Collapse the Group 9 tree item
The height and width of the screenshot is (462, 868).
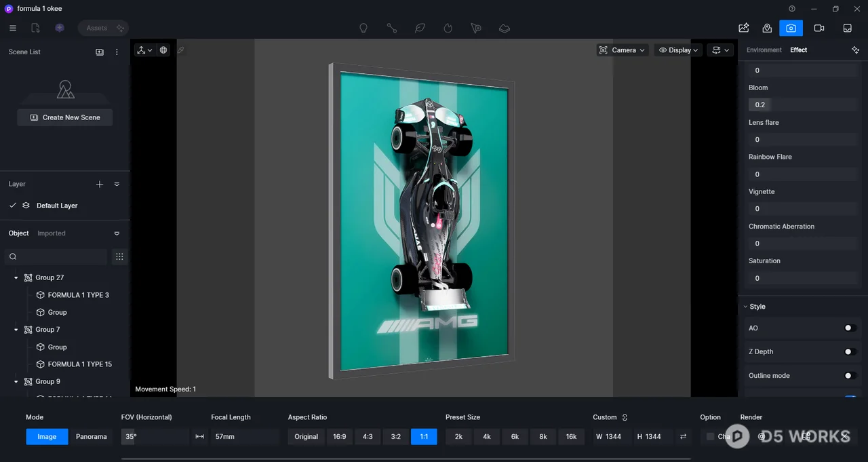(x=16, y=381)
